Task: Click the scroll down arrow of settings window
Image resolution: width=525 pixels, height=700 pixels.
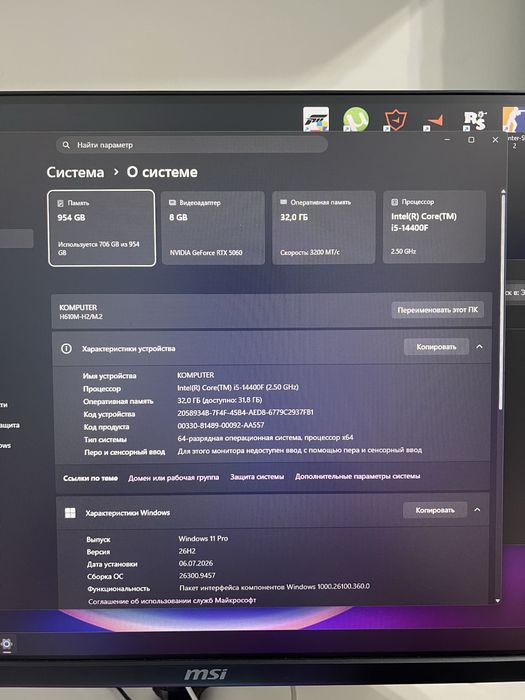Action: pos(498,601)
